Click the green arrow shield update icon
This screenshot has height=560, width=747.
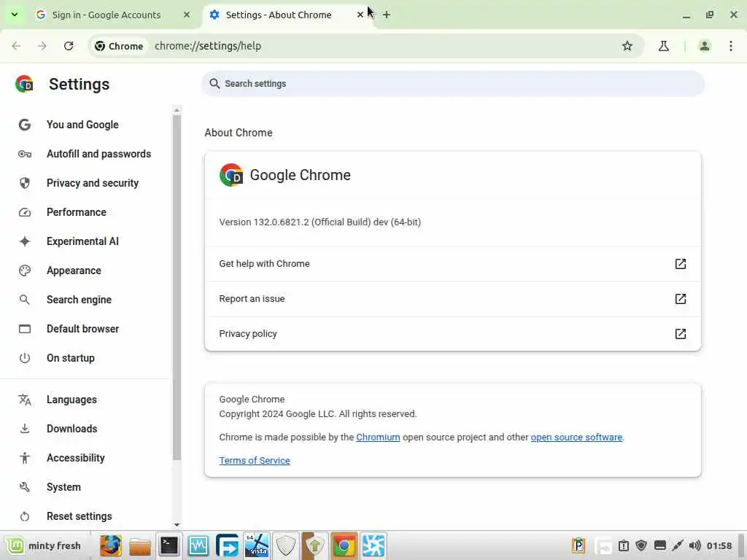pyautogui.click(x=315, y=545)
